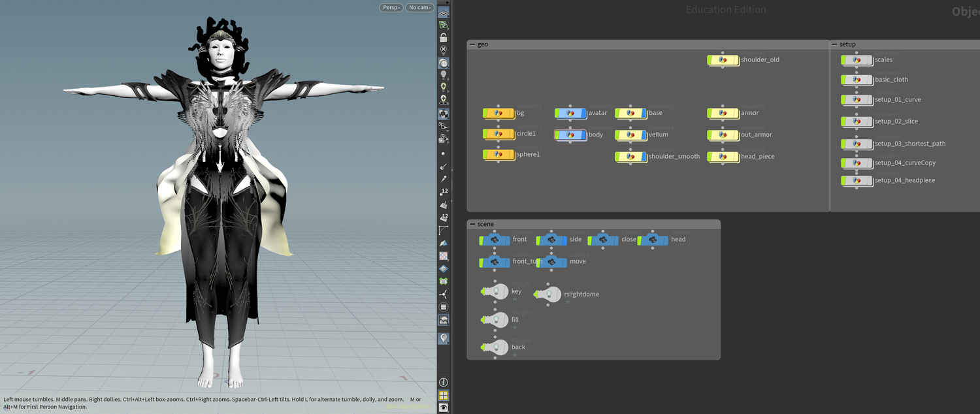Select the key light node bulb

pos(497,292)
